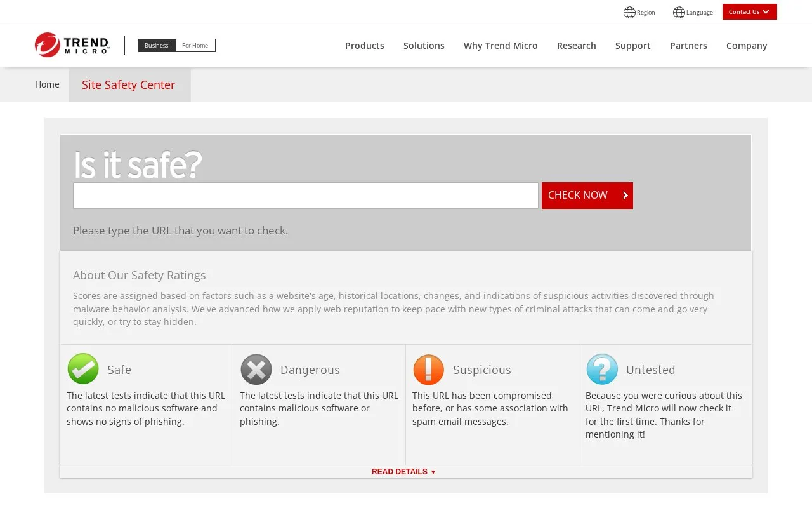Open the Support menu
Screen dimensions: 812x508
(x=633, y=46)
